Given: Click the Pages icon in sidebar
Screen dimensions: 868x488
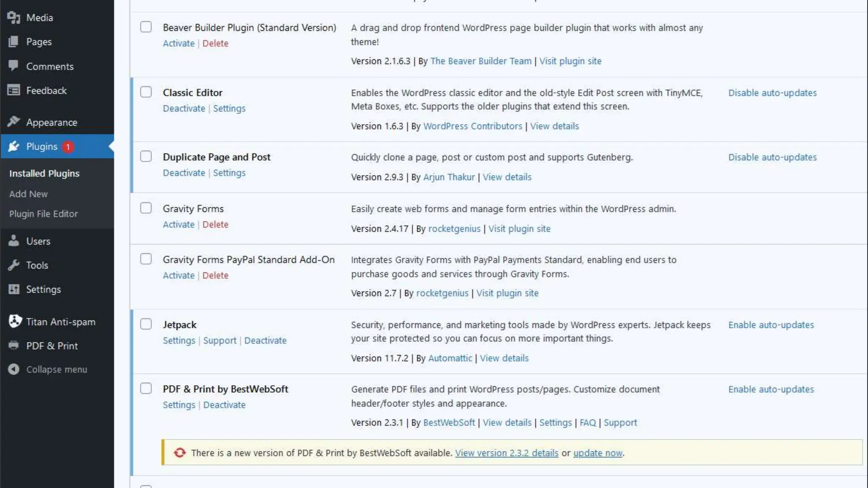Looking at the screenshot, I should click(14, 42).
